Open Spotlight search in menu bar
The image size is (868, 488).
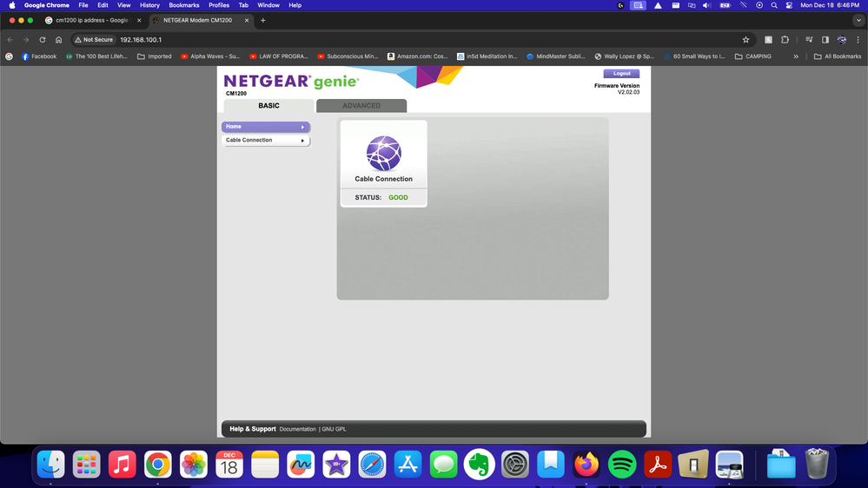point(774,5)
